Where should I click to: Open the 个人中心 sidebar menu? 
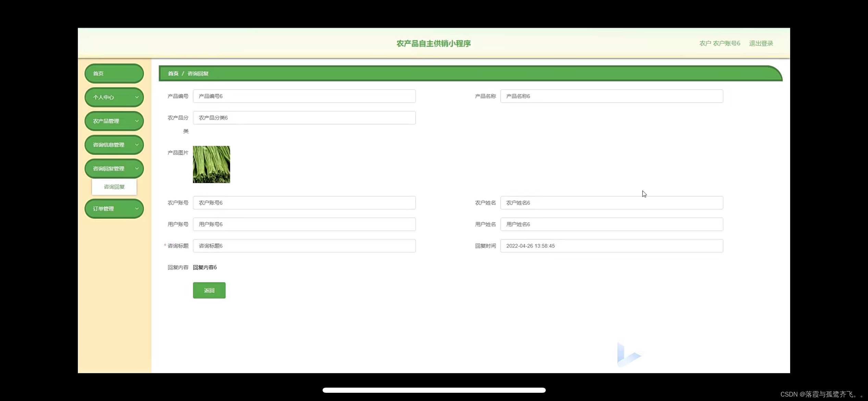coord(114,97)
